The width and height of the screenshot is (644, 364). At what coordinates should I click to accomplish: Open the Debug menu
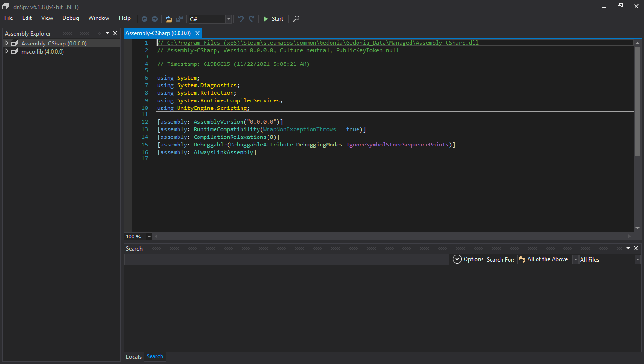coord(71,18)
